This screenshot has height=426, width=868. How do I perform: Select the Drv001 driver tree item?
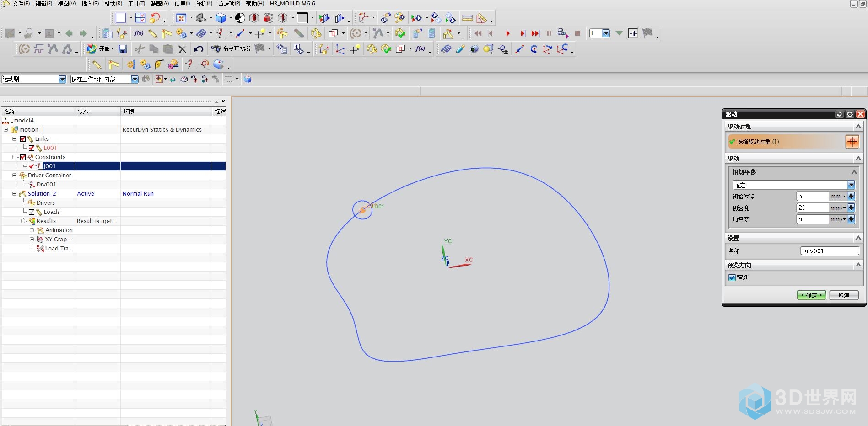[46, 185]
